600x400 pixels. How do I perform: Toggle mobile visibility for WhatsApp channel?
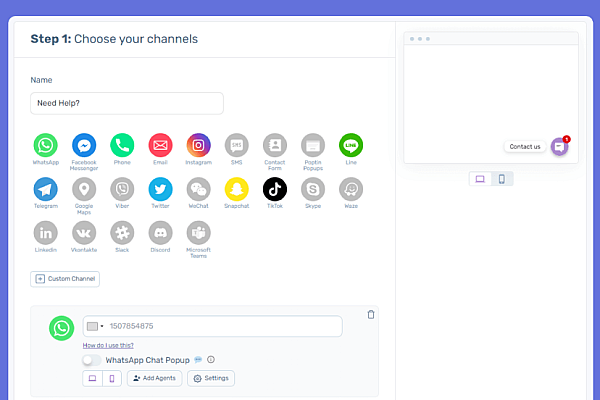tap(112, 379)
